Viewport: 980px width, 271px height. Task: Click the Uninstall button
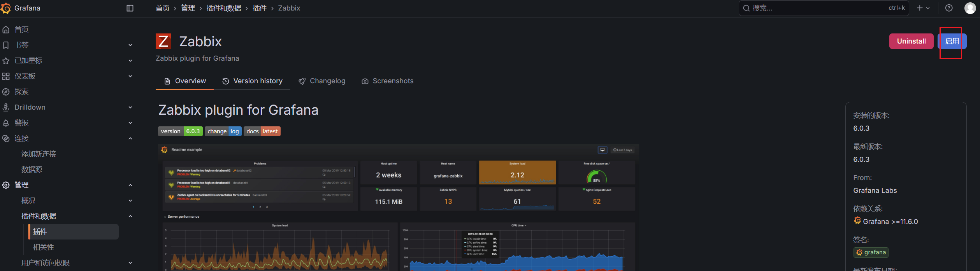[x=911, y=41]
